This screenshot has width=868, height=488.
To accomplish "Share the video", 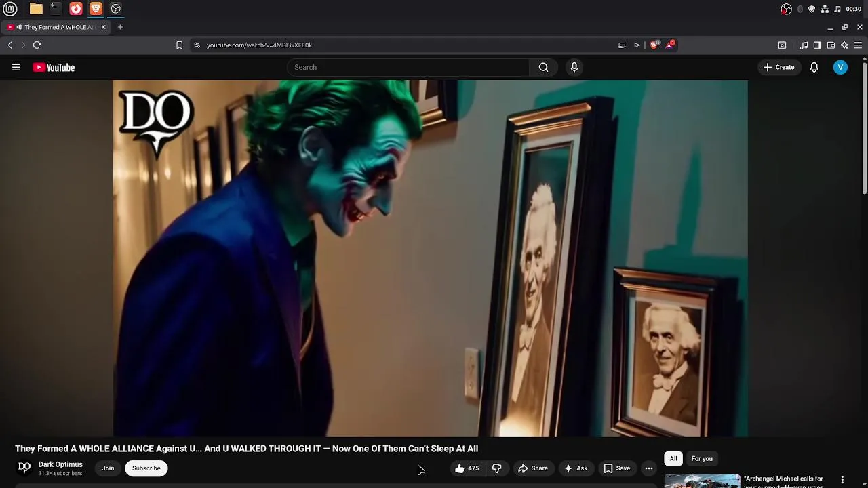I will point(533,468).
